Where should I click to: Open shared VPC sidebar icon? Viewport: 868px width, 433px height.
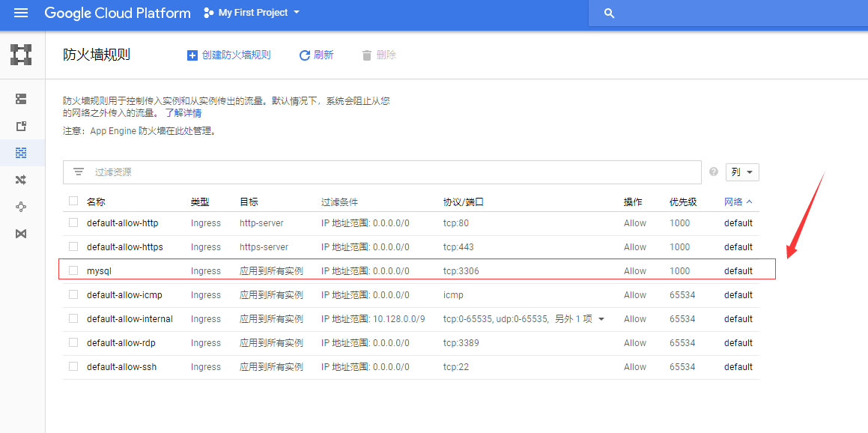21,234
